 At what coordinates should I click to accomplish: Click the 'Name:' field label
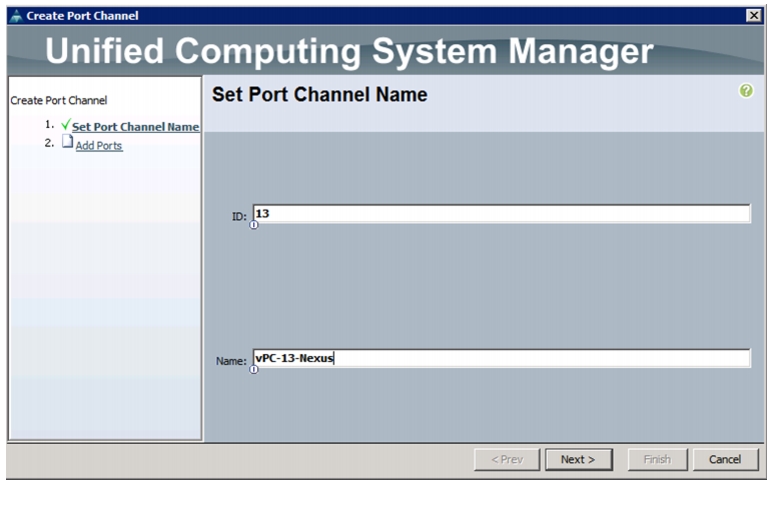coord(231,361)
